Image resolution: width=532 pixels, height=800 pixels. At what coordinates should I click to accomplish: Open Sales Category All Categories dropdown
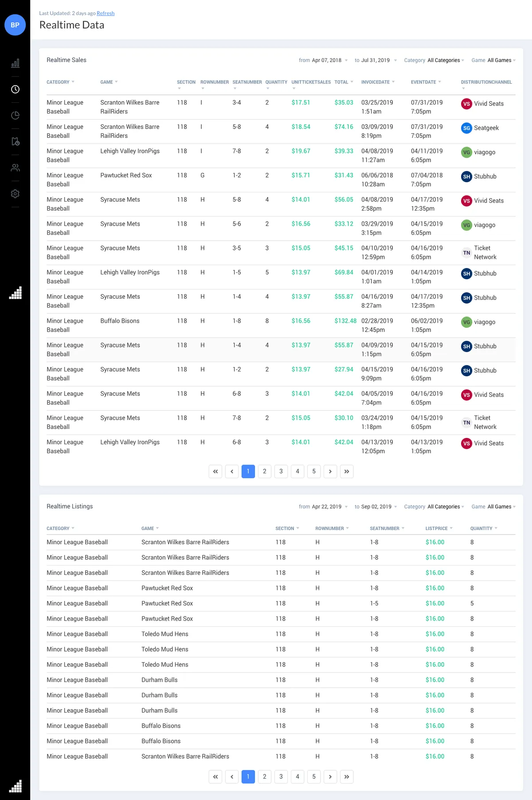(x=446, y=60)
